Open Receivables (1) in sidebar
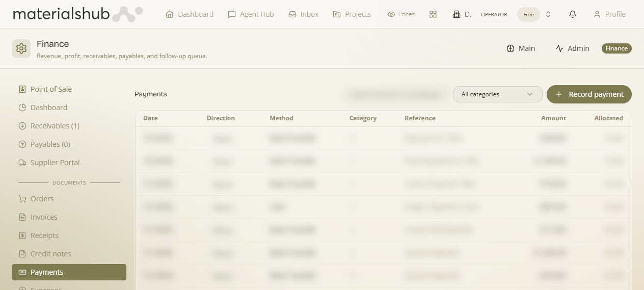 click(69, 126)
